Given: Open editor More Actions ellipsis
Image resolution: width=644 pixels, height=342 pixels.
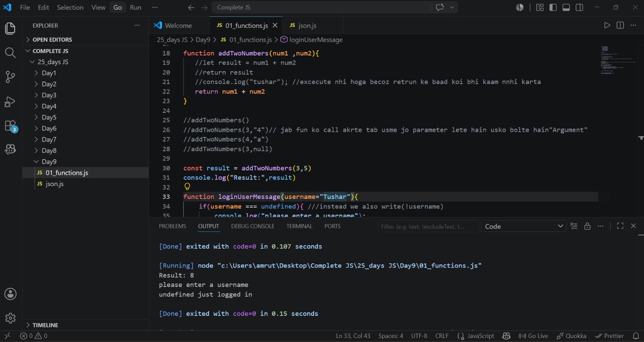Looking at the screenshot, I should [633, 25].
